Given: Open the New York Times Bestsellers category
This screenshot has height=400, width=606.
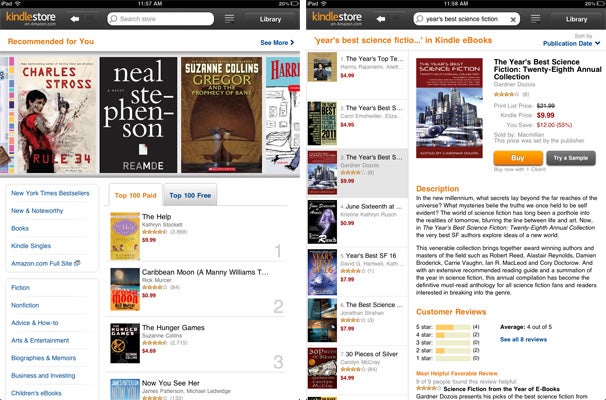Looking at the screenshot, I should (50, 193).
